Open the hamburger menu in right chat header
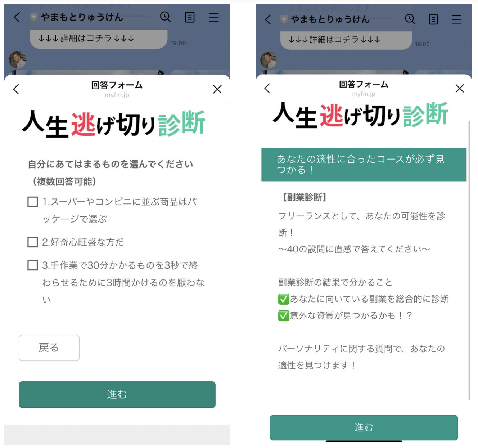The height and width of the screenshot is (448, 478). pyautogui.click(x=456, y=19)
